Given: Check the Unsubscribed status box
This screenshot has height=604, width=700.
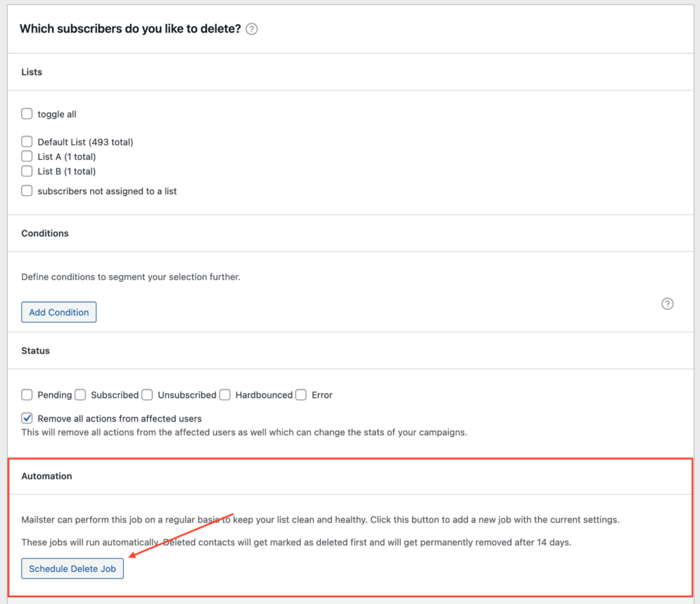Looking at the screenshot, I should (x=148, y=395).
